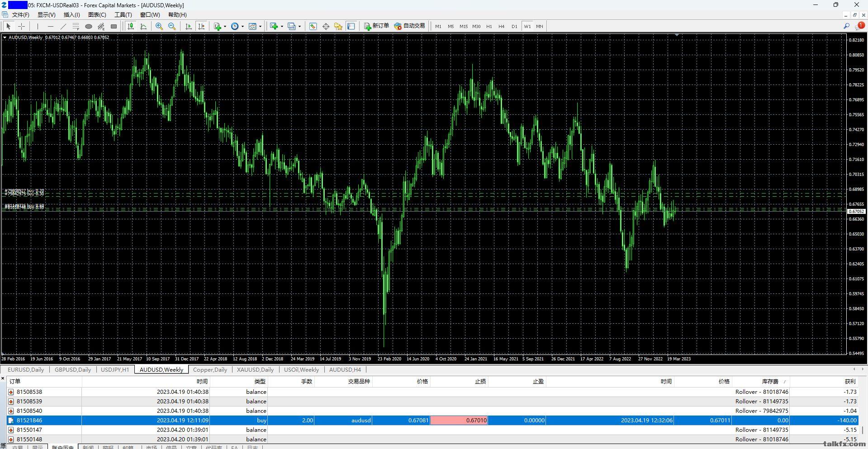Switch timeframe to H4
This screenshot has width=868, height=449.
(502, 26)
